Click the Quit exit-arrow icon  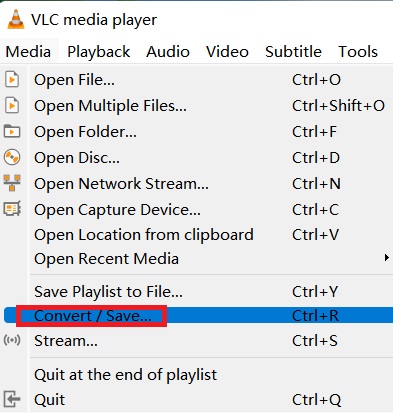tap(12, 399)
